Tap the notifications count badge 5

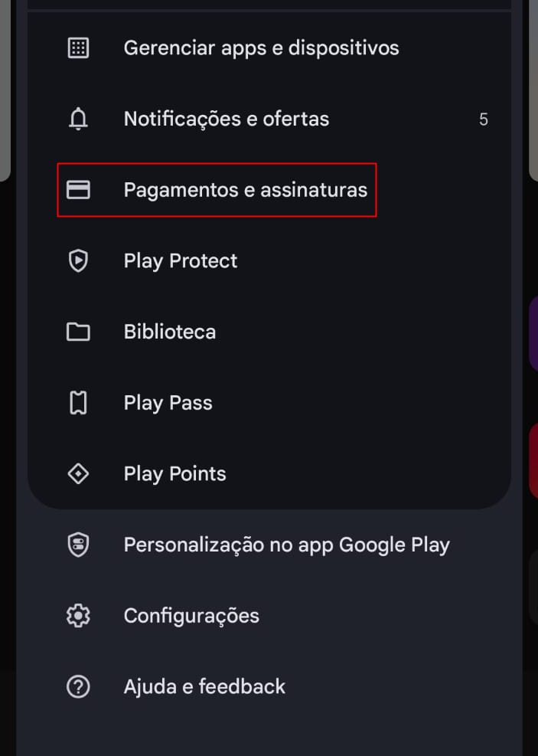(484, 119)
